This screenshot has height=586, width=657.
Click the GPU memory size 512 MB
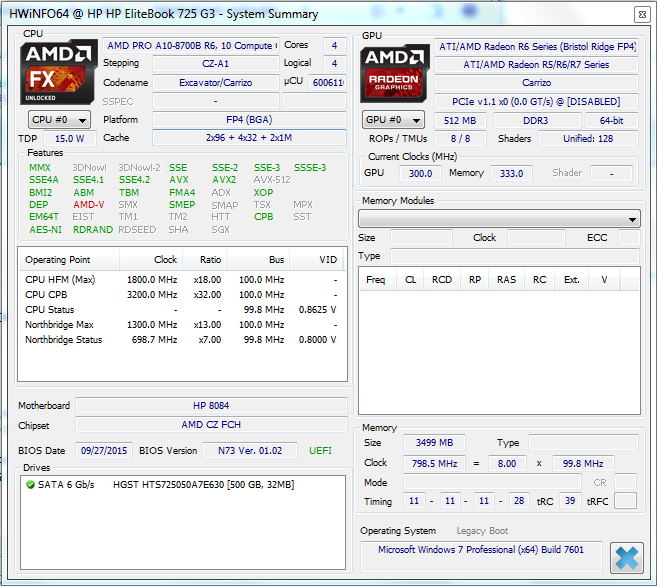460,121
